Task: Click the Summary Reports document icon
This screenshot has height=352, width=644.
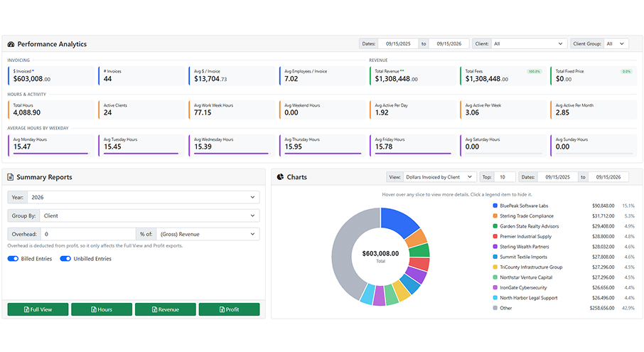Action: pyautogui.click(x=10, y=177)
